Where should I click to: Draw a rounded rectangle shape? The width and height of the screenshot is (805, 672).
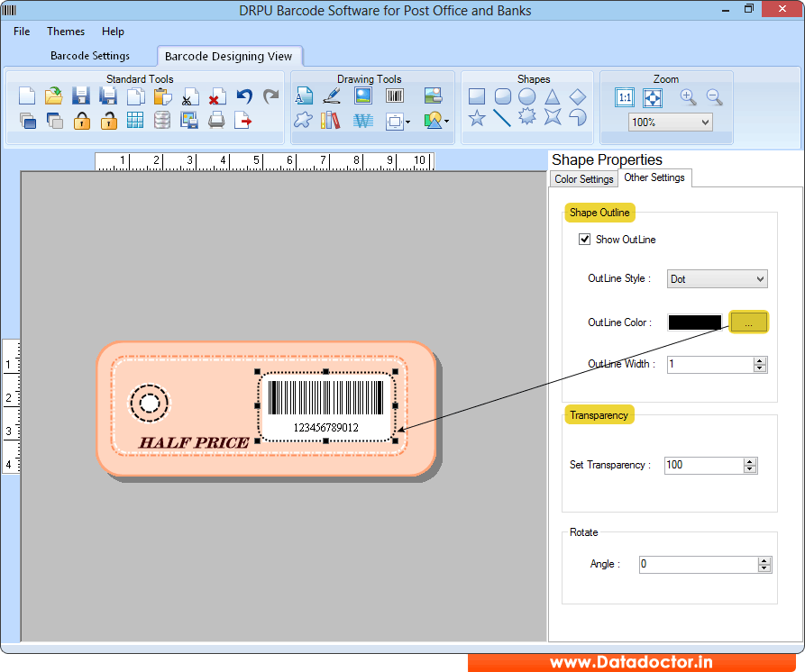coord(503,96)
